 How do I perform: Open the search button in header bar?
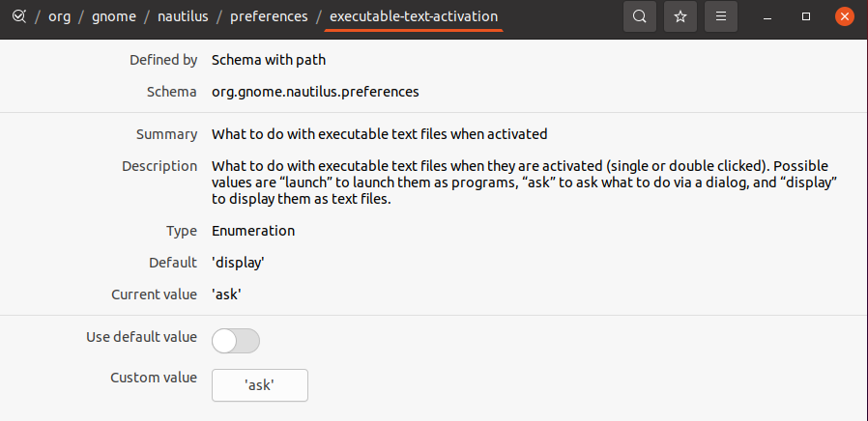(x=639, y=16)
